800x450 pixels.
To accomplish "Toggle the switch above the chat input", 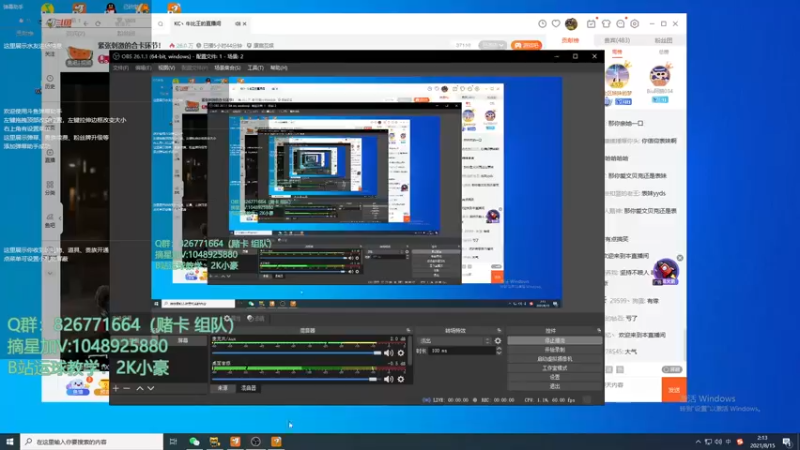I will pyautogui.click(x=672, y=369).
